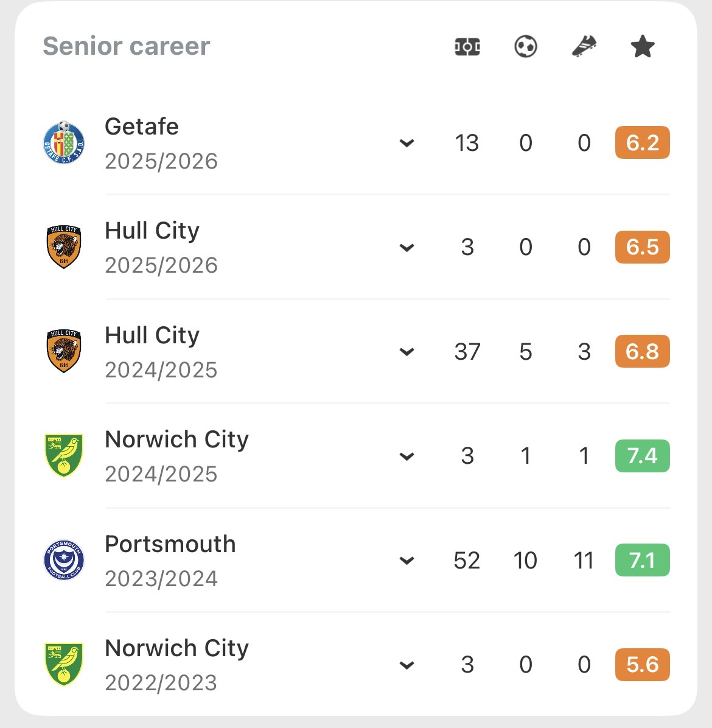The image size is (712, 728).
Task: Click Norwich City 2022/2023 canary crest
Action: pyautogui.click(x=64, y=665)
